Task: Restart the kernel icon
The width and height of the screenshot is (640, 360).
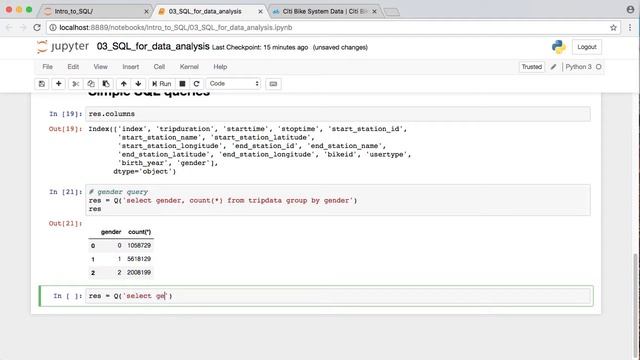Action: pos(196,84)
